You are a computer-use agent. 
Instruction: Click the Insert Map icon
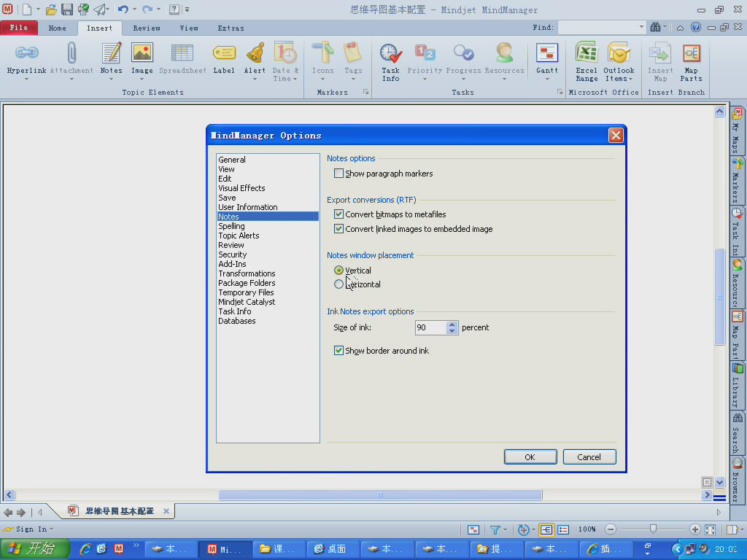point(659,52)
